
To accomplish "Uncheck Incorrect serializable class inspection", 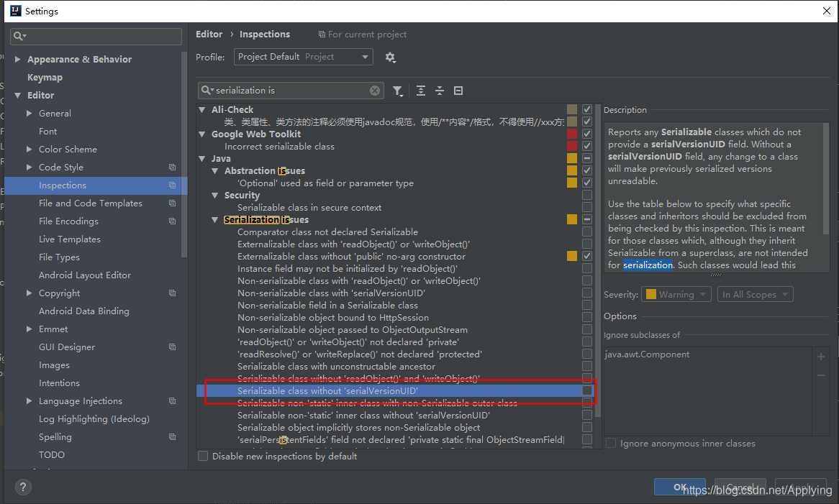I will tap(587, 146).
